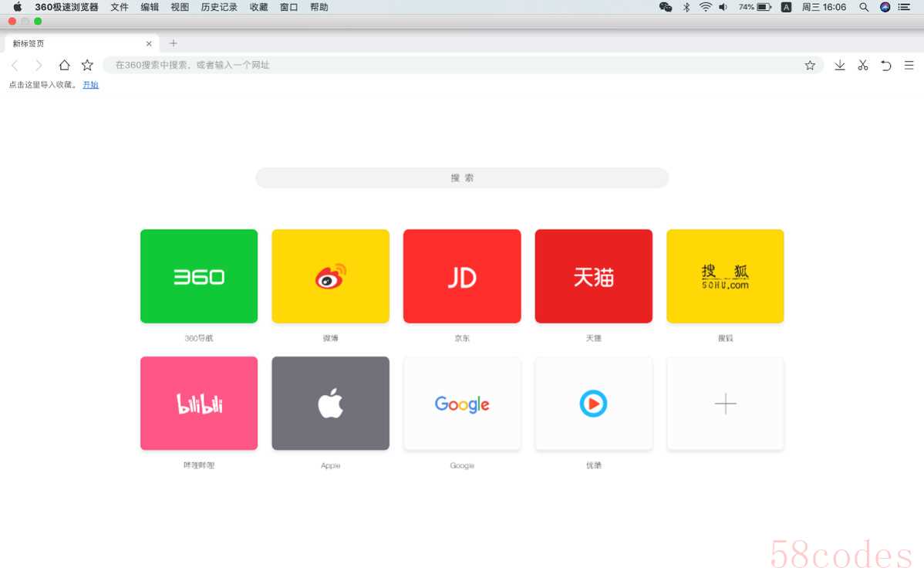Screen dimensions: 924x578
Task: Click the bookmark star beside home
Action: (87, 65)
